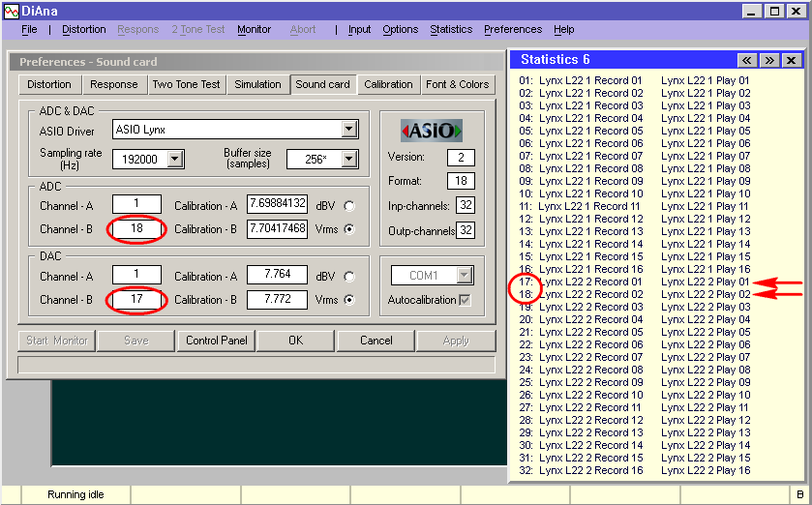Click the ADC Channel - B field
The image size is (812, 505).
(136, 228)
